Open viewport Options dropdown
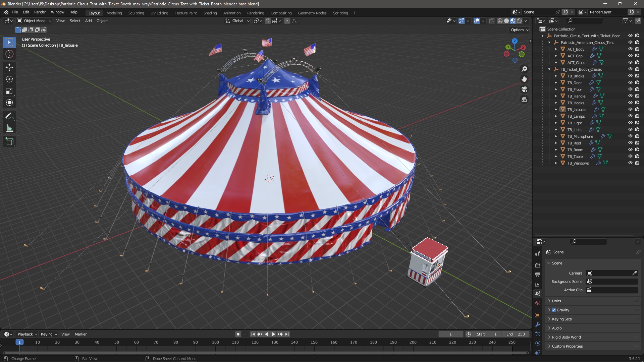This screenshot has width=644, height=362. (520, 30)
